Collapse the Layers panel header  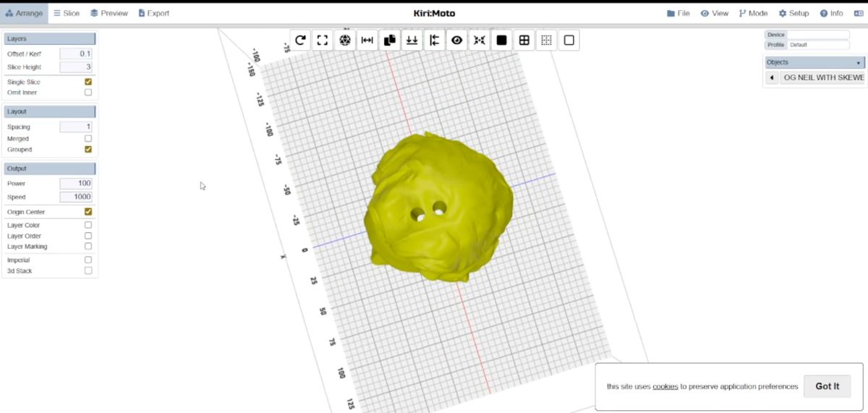(x=50, y=38)
